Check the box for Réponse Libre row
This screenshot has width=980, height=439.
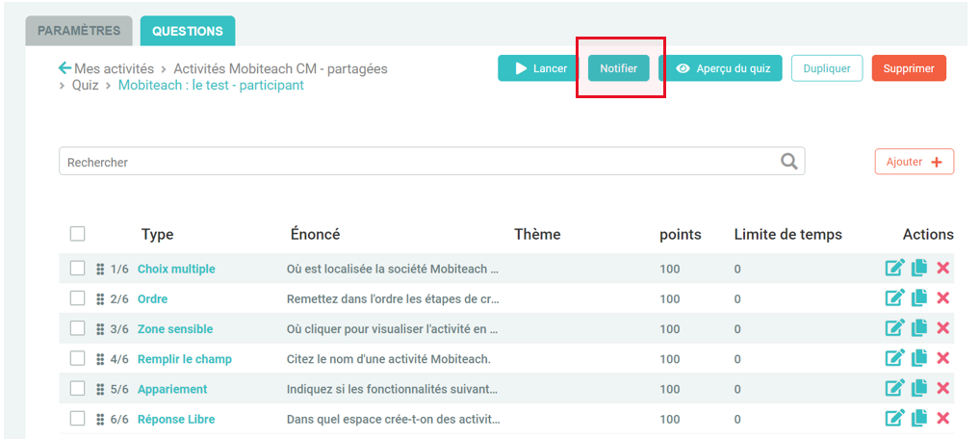pyautogui.click(x=78, y=419)
